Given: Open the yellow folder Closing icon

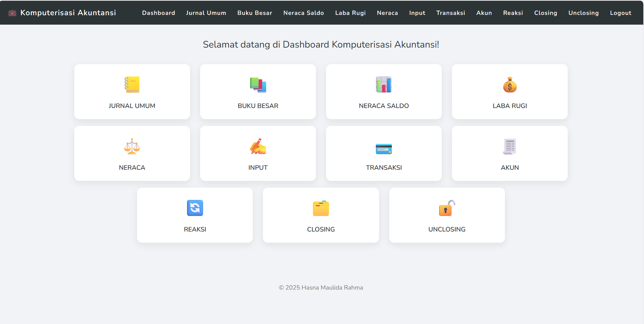Looking at the screenshot, I should point(321,208).
